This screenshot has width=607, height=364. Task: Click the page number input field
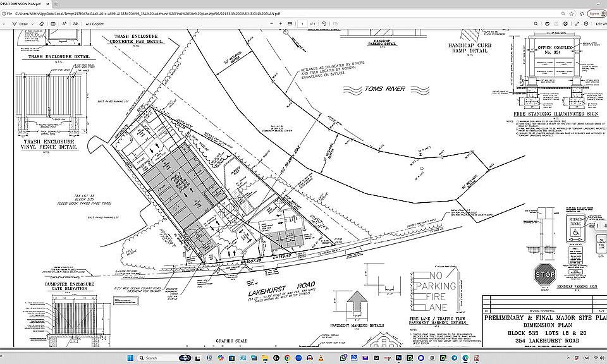[x=302, y=23]
